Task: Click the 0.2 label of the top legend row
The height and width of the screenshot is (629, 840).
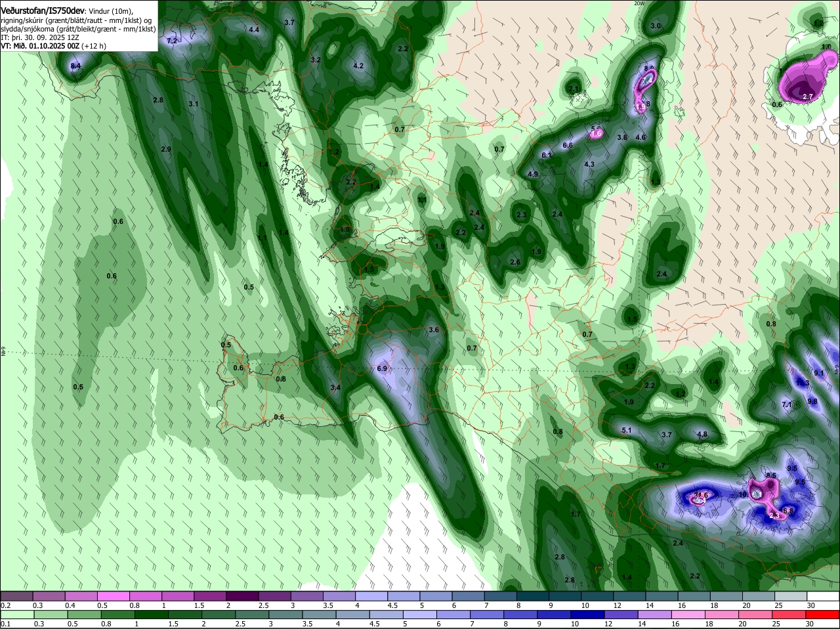Action: point(5,605)
